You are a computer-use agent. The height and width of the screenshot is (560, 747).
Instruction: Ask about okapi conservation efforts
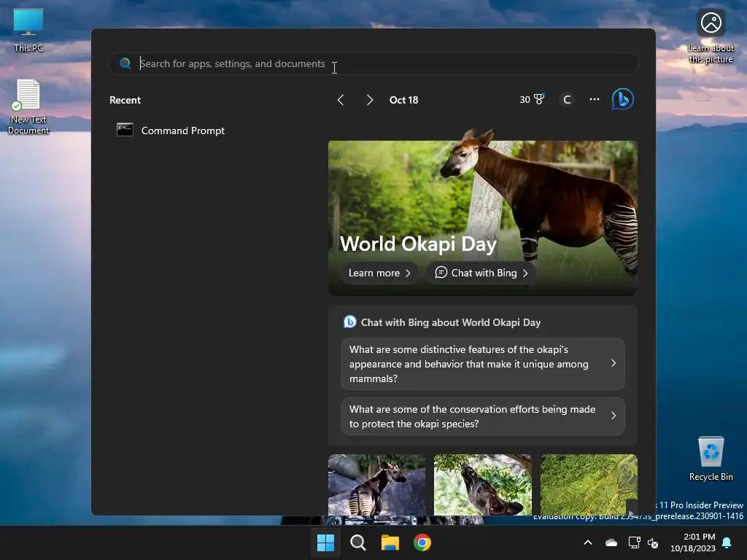pos(483,416)
